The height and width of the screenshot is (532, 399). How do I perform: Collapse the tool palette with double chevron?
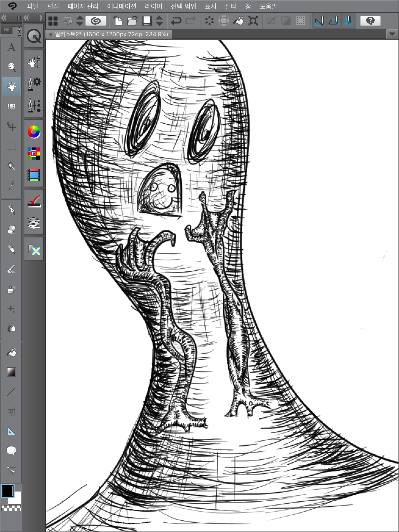[x=4, y=18]
